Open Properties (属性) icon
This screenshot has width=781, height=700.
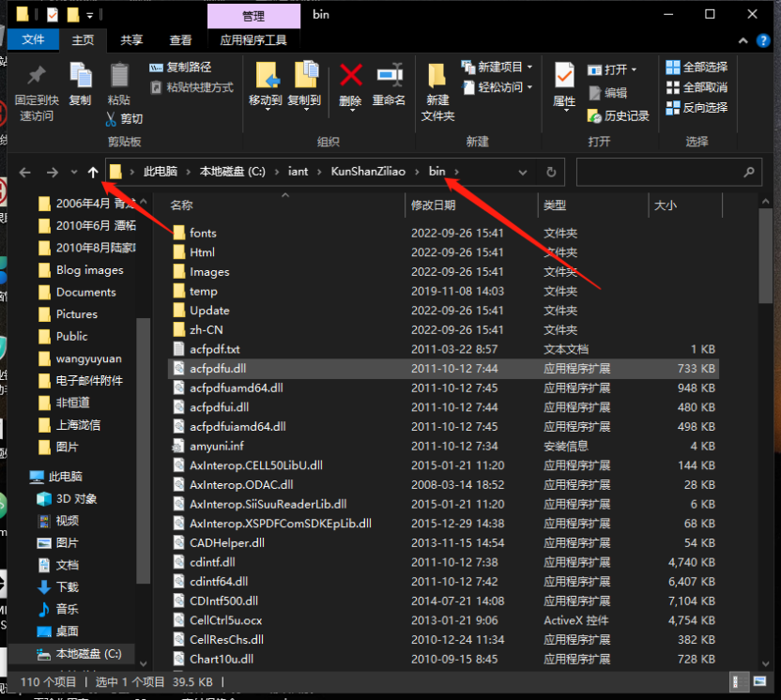tap(564, 76)
